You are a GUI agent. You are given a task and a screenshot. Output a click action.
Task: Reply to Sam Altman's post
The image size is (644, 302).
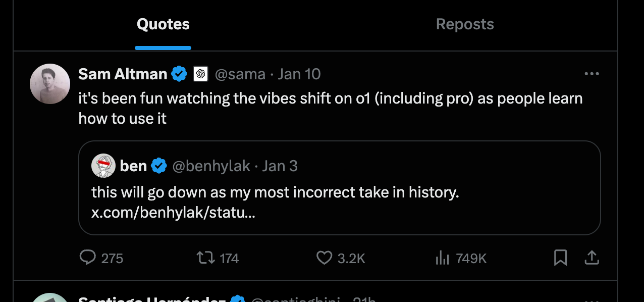tap(88, 258)
